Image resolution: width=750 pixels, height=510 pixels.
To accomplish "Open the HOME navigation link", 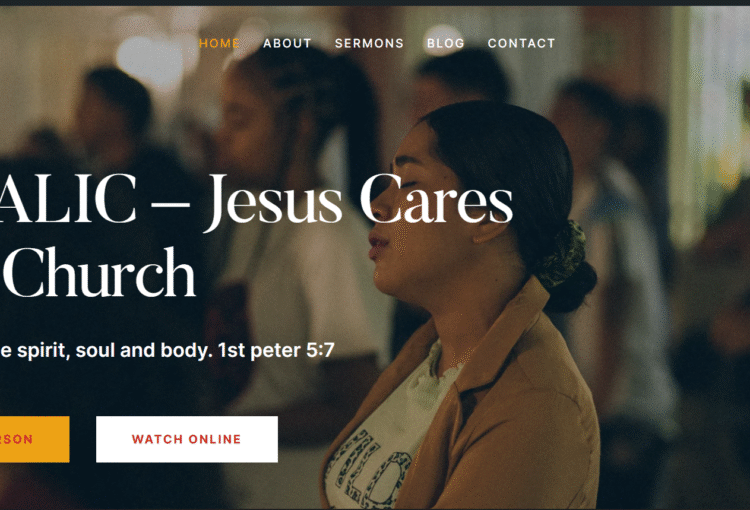I will (x=219, y=44).
